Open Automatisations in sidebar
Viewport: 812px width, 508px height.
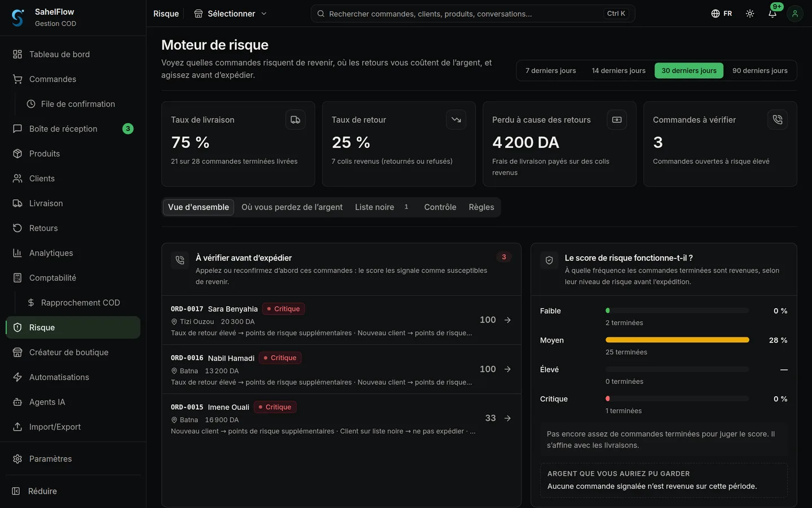point(73,377)
